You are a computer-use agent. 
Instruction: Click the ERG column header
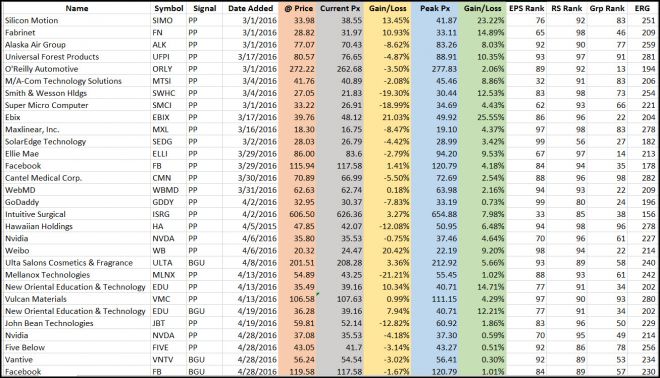point(642,8)
